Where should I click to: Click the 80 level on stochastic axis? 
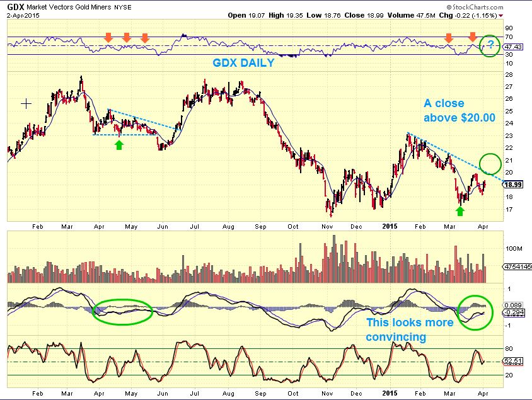coord(509,348)
